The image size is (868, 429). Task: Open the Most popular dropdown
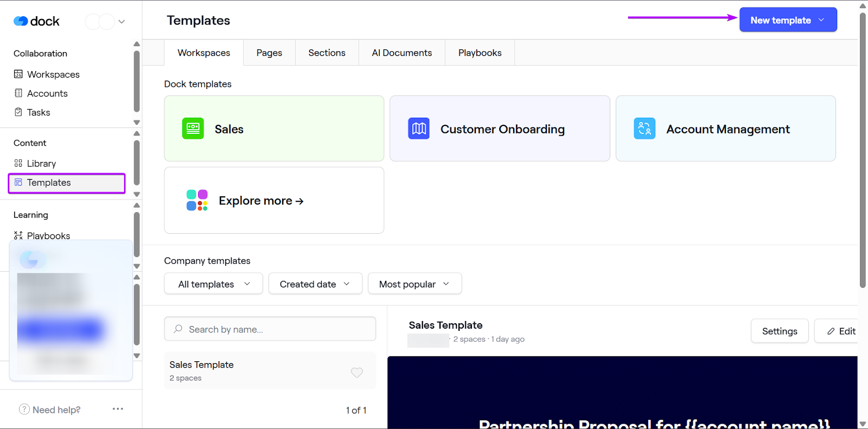point(415,284)
